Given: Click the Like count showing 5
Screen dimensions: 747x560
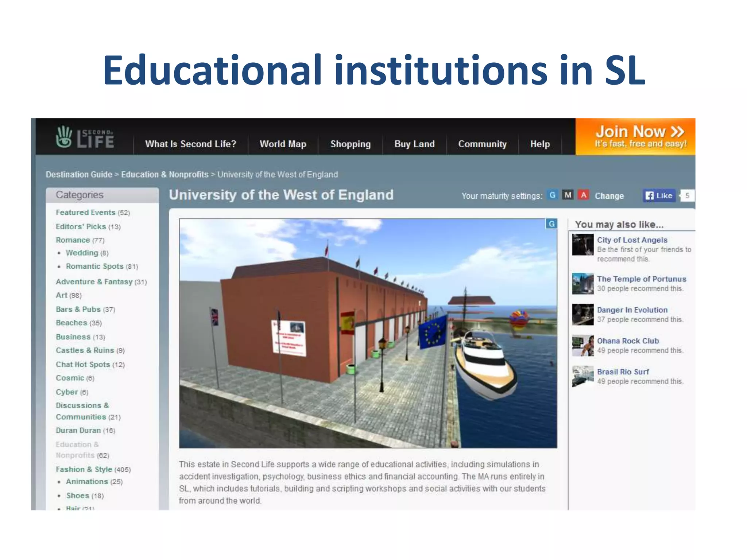Looking at the screenshot, I should pyautogui.click(x=687, y=196).
